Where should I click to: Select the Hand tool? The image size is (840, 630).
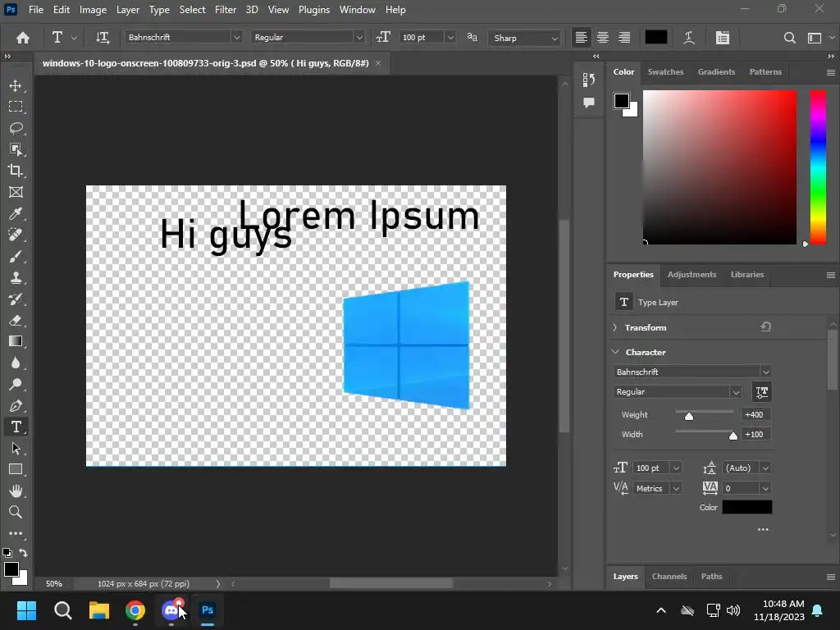point(16,491)
